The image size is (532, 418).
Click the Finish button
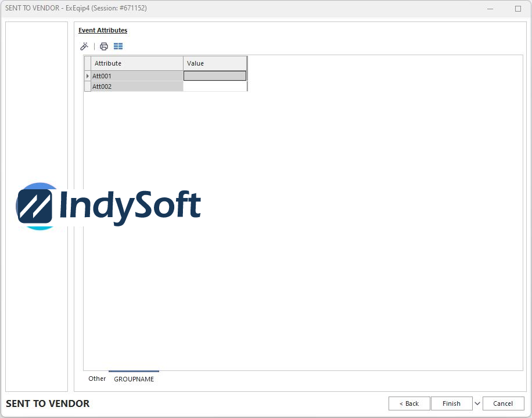pos(452,403)
